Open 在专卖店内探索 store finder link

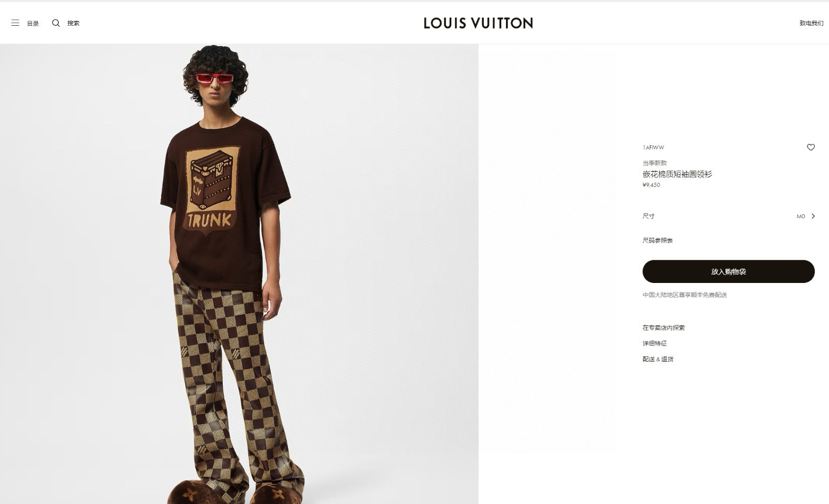(664, 328)
